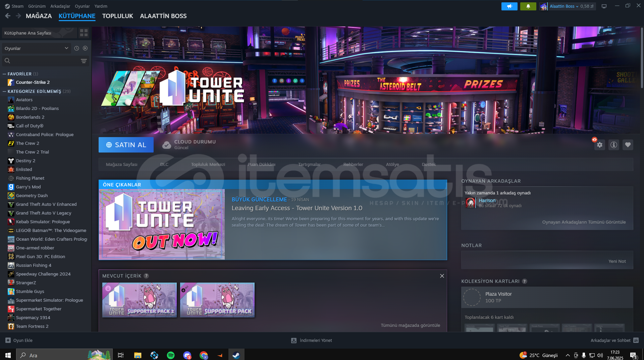Open the Oyunlar filter dropdown
This screenshot has width=644, height=360.
[x=36, y=48]
